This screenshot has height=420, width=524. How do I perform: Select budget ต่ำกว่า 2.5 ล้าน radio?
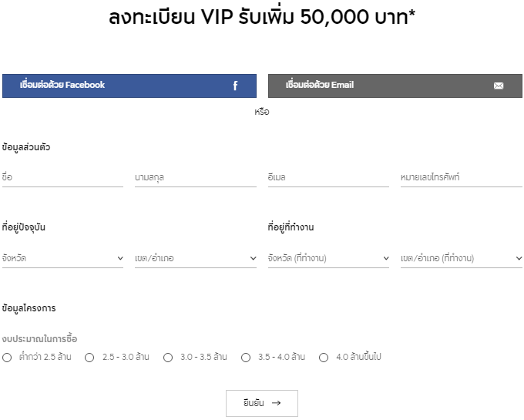[x=7, y=358]
